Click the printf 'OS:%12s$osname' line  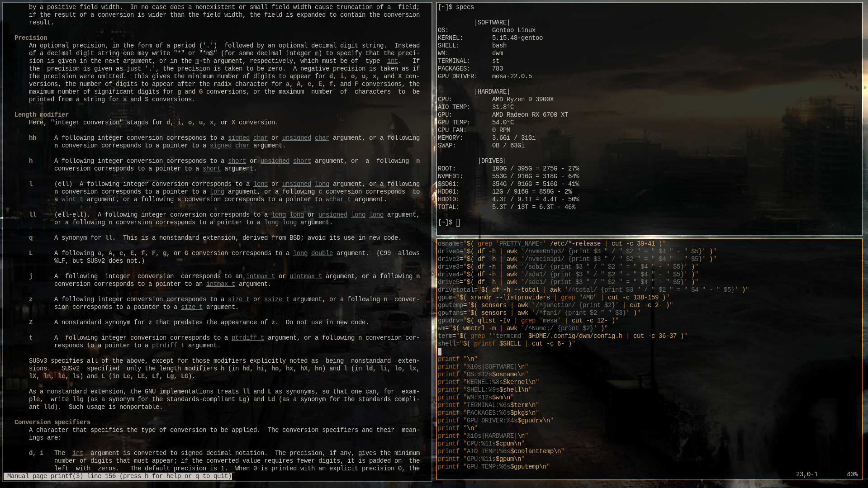pyautogui.click(x=483, y=374)
